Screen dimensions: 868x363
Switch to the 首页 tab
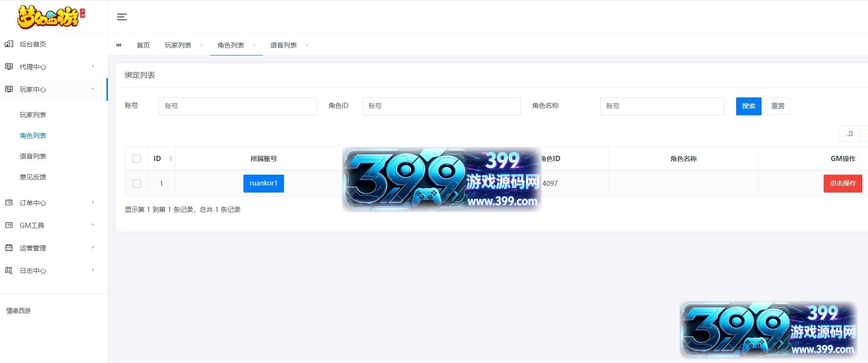tap(143, 45)
